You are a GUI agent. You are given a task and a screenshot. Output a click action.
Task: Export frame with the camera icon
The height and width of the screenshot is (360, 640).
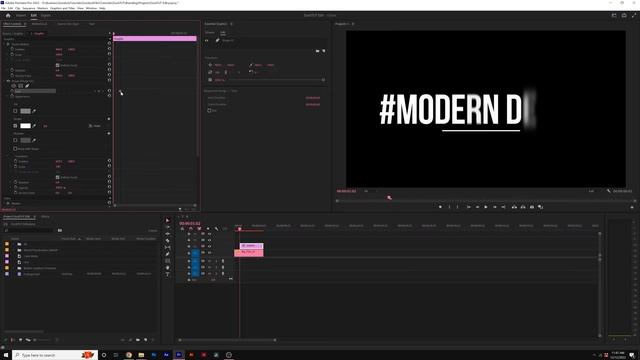coord(532,207)
